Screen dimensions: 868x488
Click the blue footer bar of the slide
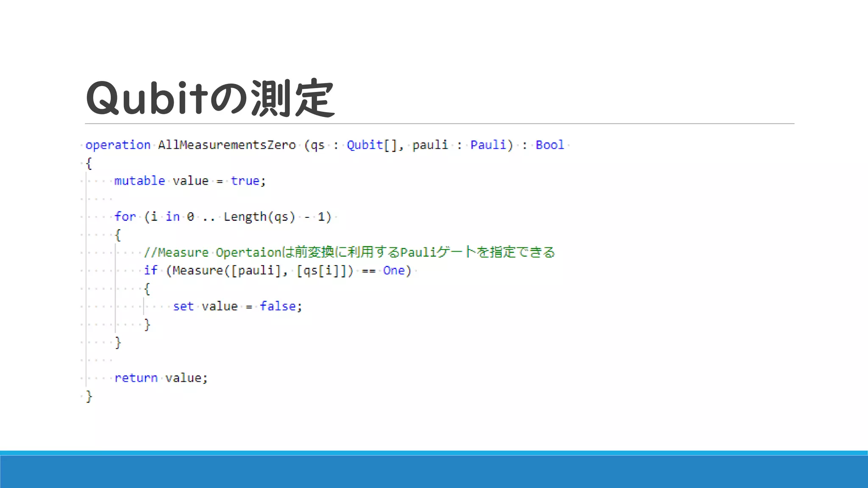434,471
